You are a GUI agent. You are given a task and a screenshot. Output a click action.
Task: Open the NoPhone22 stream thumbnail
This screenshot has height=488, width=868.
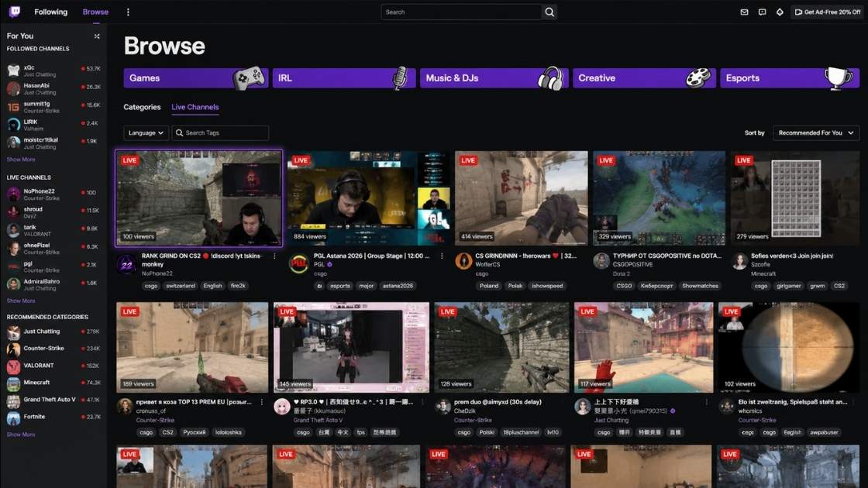pyautogui.click(x=198, y=198)
